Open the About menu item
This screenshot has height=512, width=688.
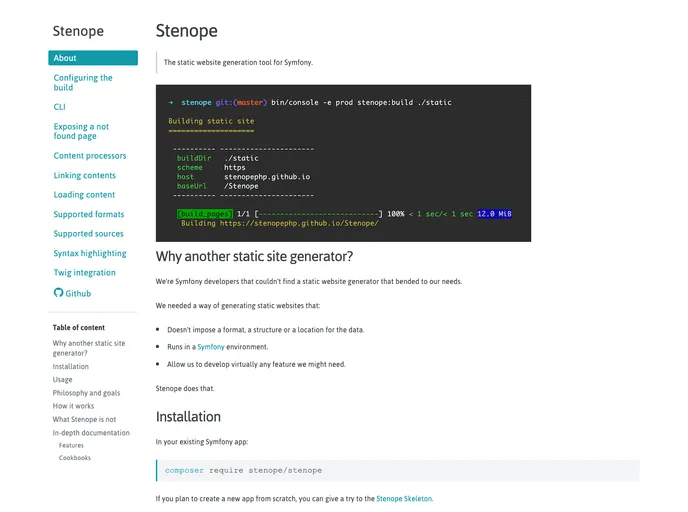(x=93, y=58)
